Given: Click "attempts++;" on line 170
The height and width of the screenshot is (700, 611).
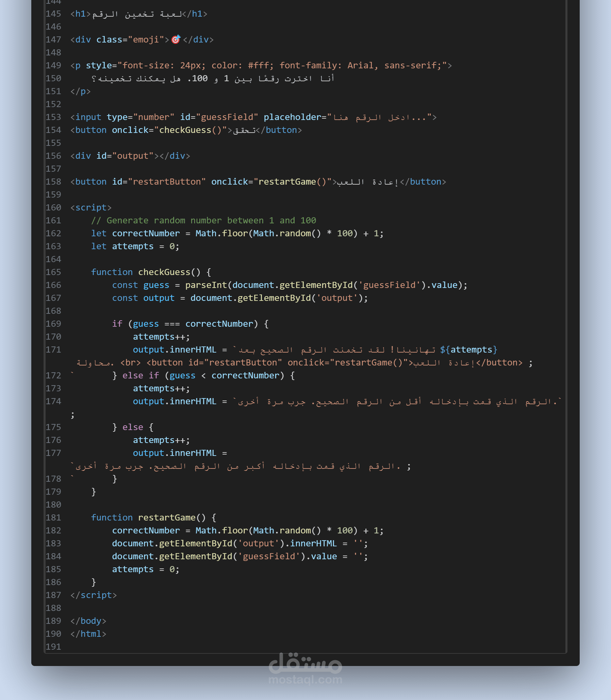Looking at the screenshot, I should tap(161, 337).
